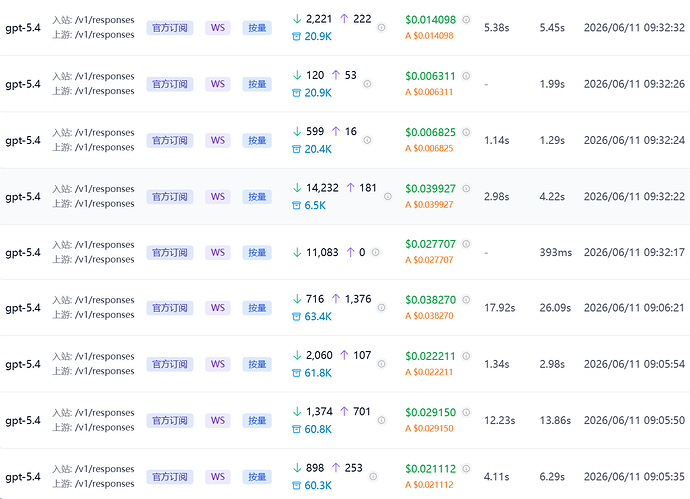This screenshot has width=690, height=499.
Task: Click 入站: /v1/responses in 09:32:32 row
Action: click(x=93, y=20)
